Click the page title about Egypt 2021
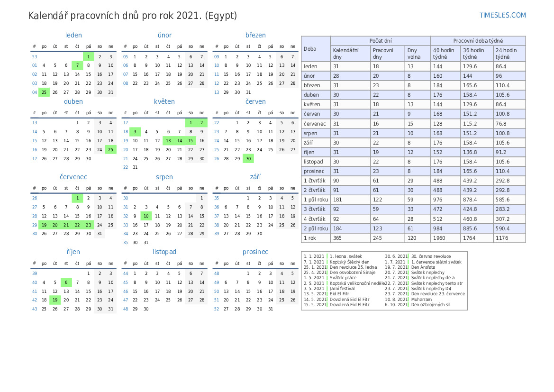The height and width of the screenshot is (392, 554). [133, 16]
